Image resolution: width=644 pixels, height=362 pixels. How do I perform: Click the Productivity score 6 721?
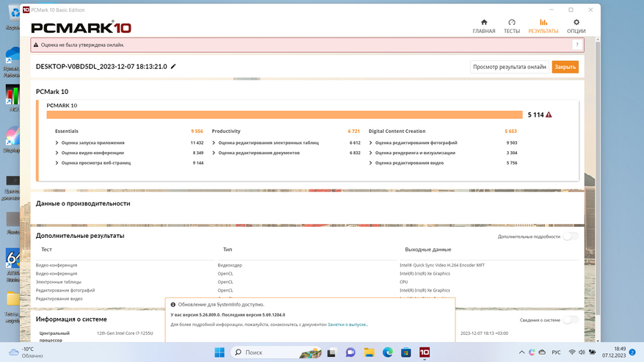tap(354, 131)
